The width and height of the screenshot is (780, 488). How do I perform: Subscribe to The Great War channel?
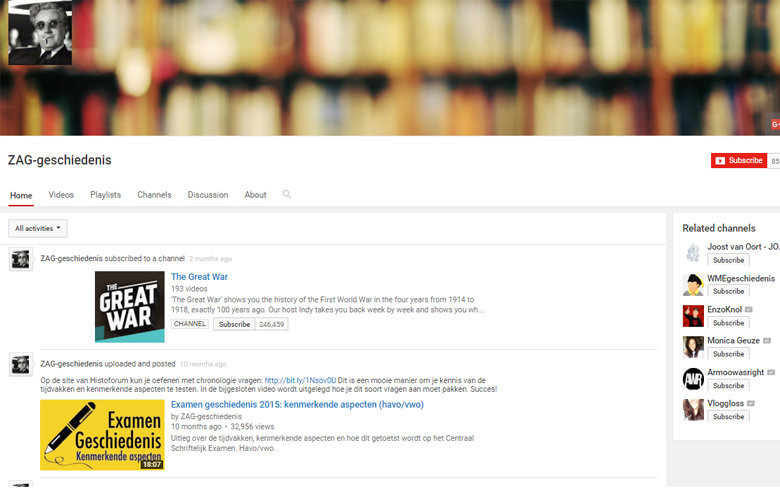pyautogui.click(x=234, y=324)
